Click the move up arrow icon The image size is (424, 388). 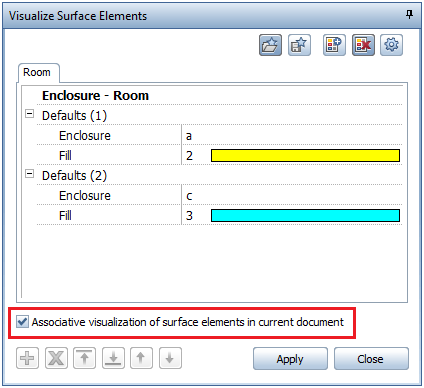pos(141,358)
